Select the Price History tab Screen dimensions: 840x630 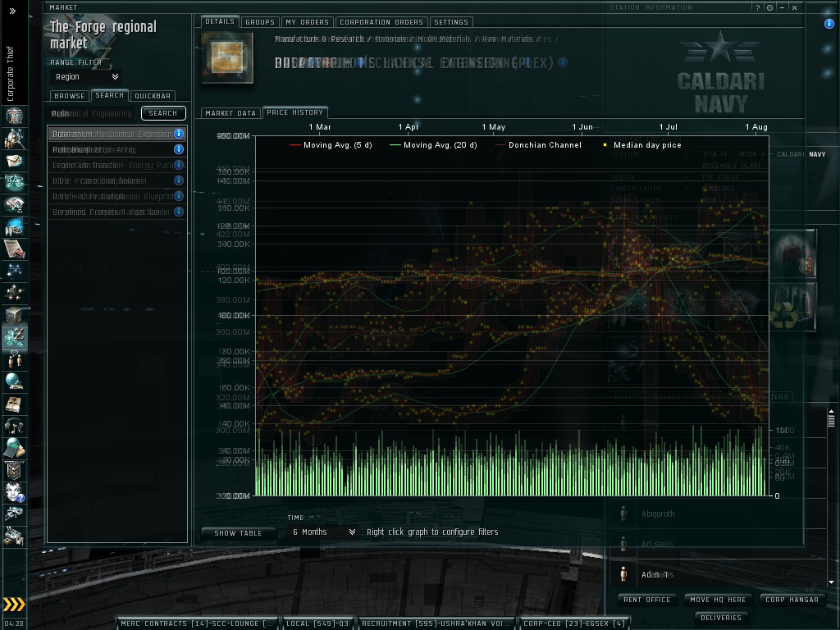coord(295,112)
